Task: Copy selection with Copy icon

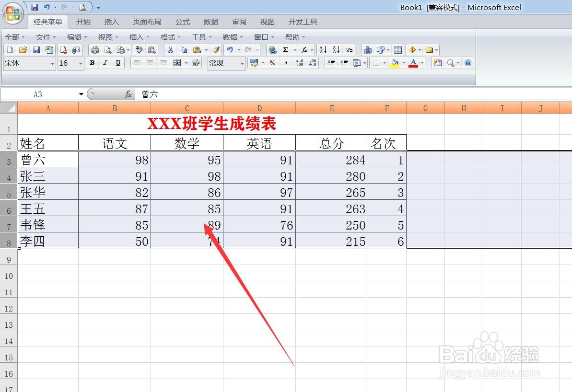Action: point(184,49)
